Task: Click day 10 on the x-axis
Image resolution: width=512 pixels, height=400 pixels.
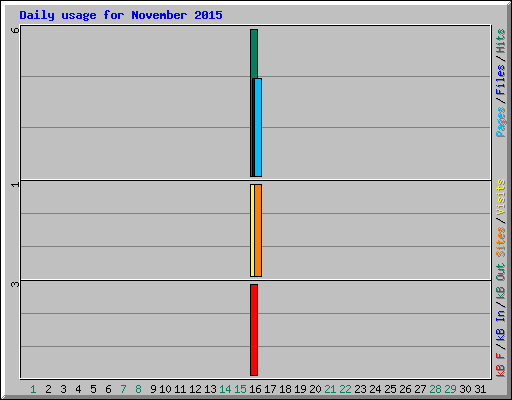Action: pos(165,389)
